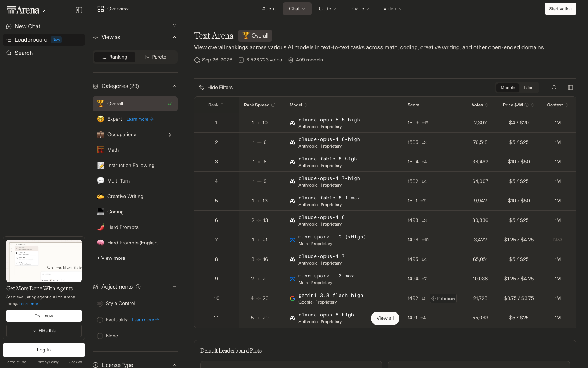Click the agents promo thumbnail image
Viewport: 588px width, 368px height.
44,261
